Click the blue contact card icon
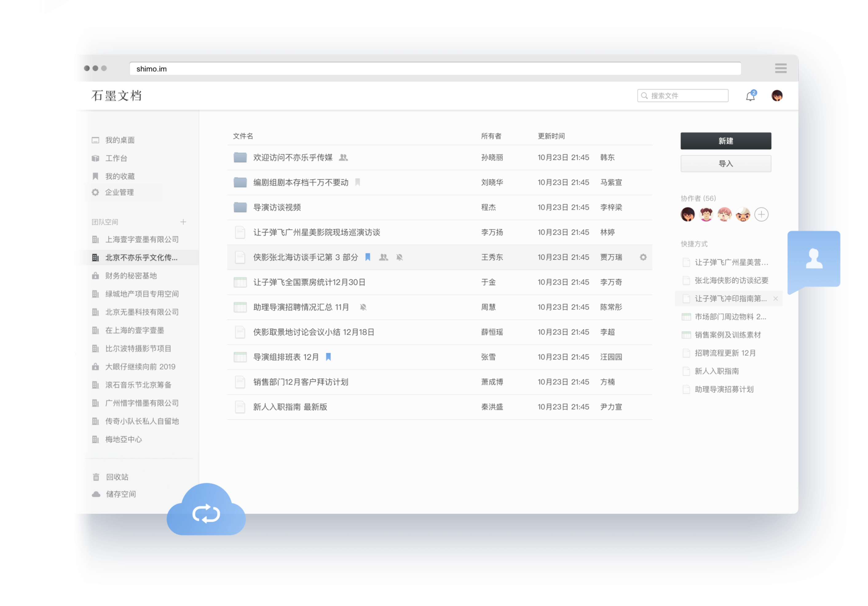868x606 pixels. coord(814,259)
